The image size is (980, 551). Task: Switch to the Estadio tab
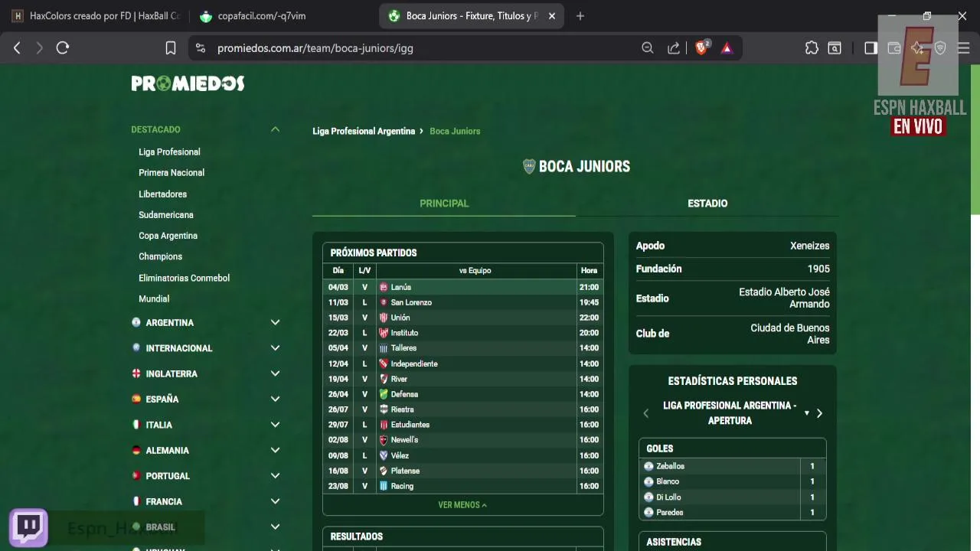(707, 204)
